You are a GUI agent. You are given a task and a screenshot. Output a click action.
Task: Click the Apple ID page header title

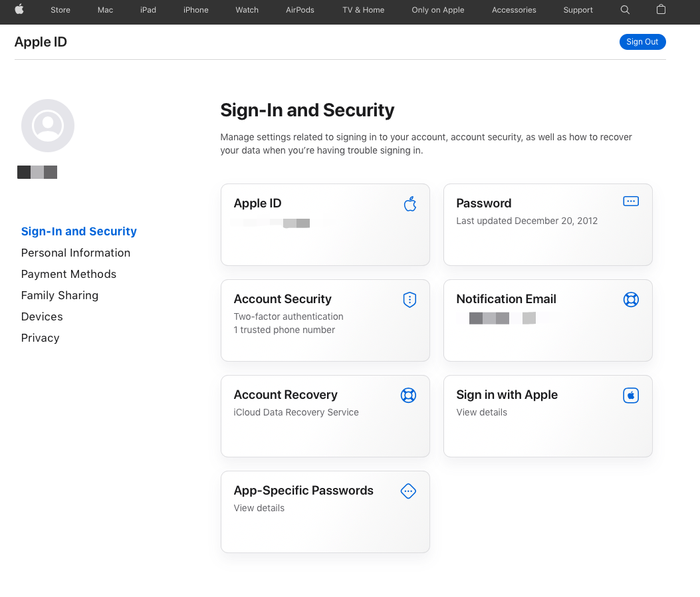[41, 41]
